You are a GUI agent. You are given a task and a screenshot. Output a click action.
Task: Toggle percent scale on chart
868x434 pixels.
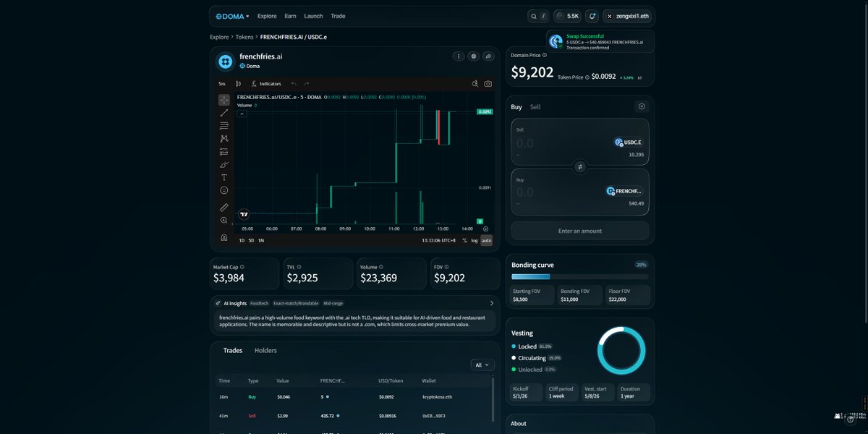465,240
